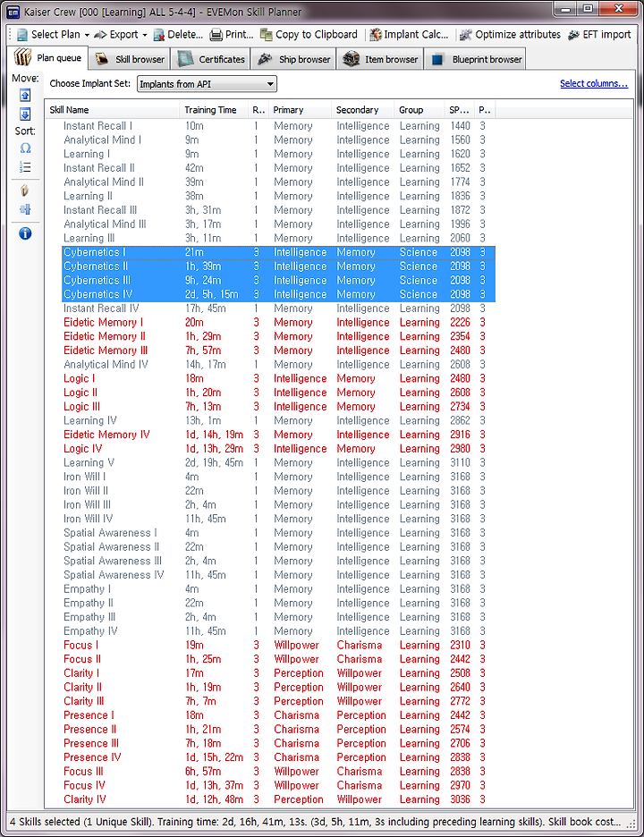Open the Certificates tab
This screenshot has height=837, width=644.
click(211, 59)
